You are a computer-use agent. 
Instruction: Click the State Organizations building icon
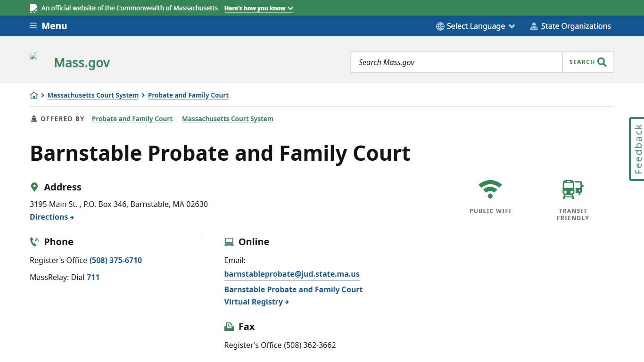(x=534, y=26)
